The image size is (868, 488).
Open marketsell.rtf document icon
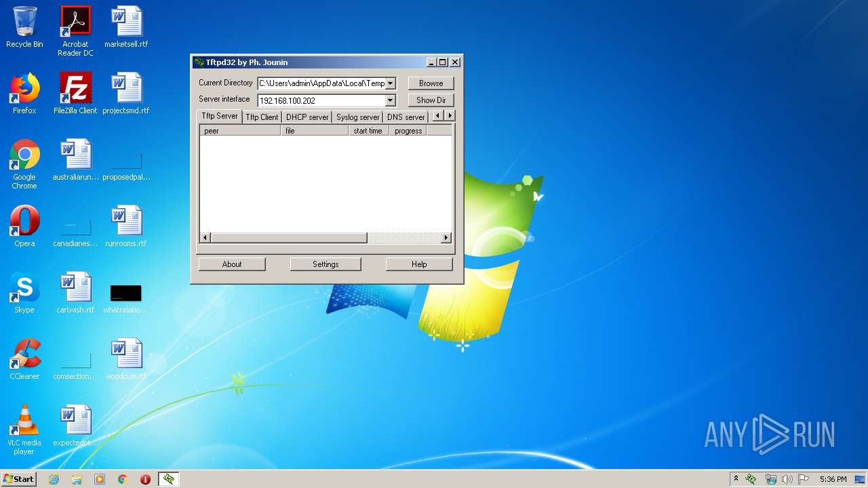[126, 27]
